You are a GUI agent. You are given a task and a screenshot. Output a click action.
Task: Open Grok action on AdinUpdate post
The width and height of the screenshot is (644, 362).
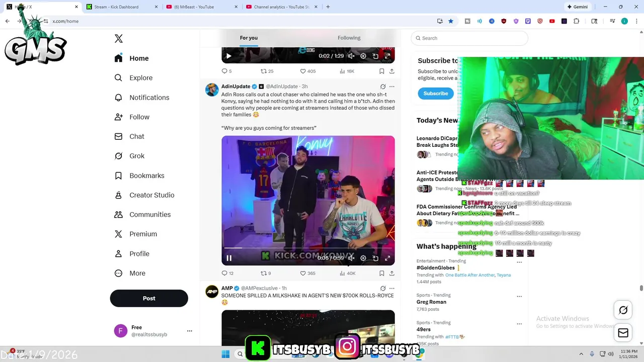(383, 86)
